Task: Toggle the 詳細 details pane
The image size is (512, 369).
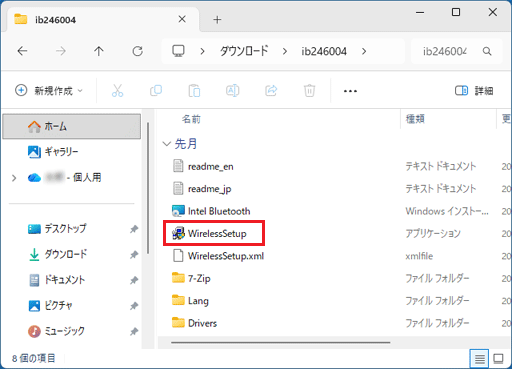Action: coord(474,90)
